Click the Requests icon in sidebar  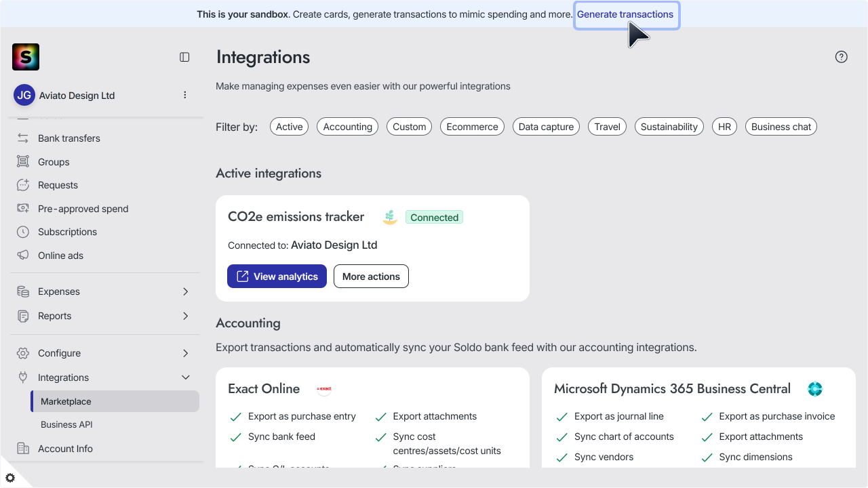(23, 185)
